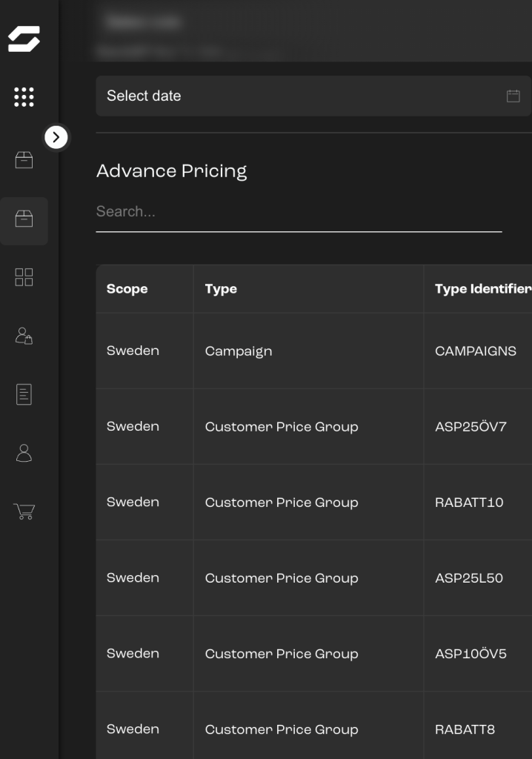Open the shopping cart icon

(24, 511)
